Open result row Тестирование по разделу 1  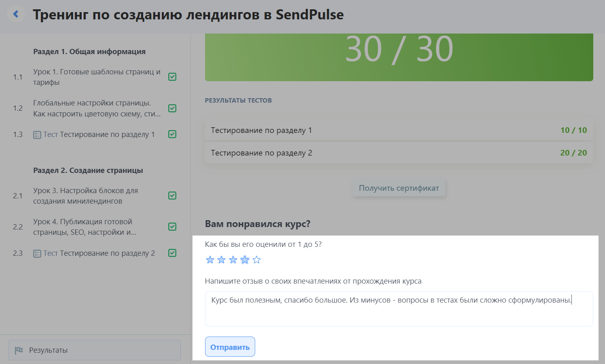click(x=399, y=130)
